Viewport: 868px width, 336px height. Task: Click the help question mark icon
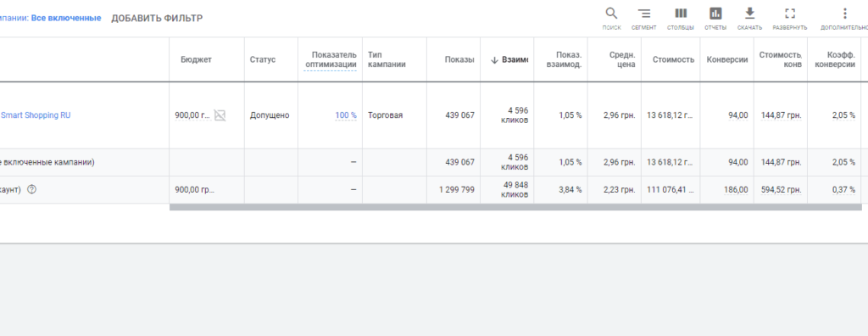tap(31, 189)
